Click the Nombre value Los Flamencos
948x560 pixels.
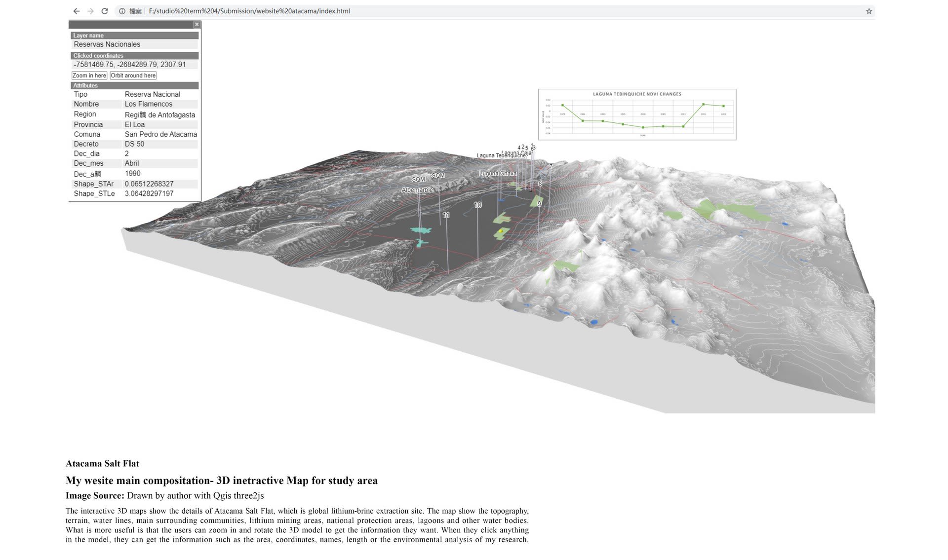click(149, 104)
